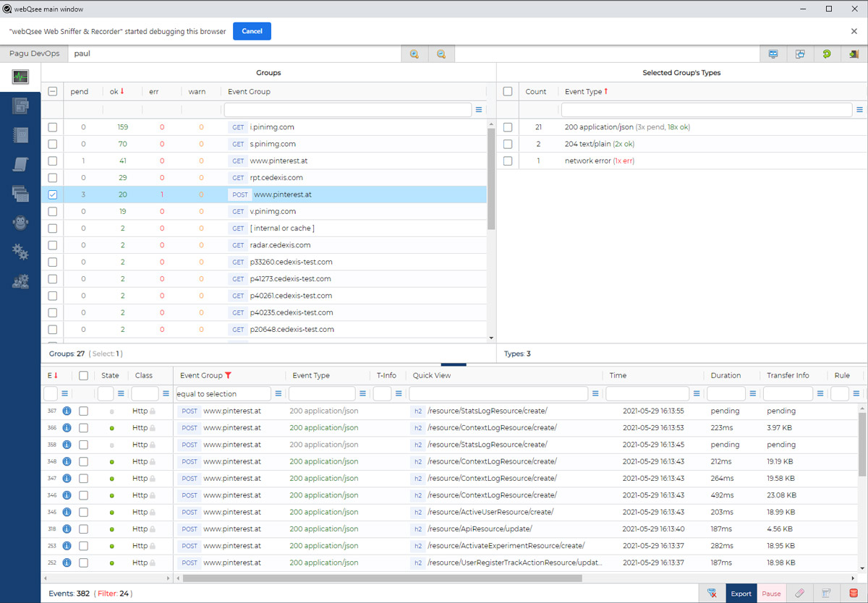Open filter menu for the Time column

tap(697, 394)
